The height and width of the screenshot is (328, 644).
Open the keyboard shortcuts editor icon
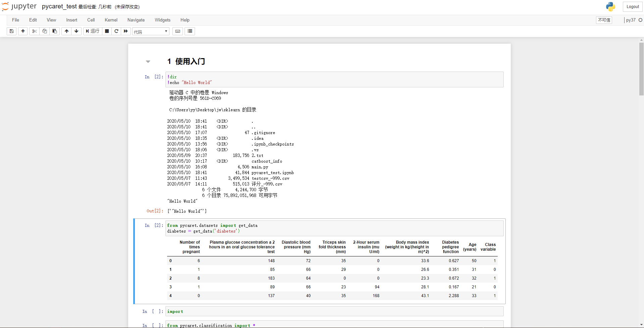tap(178, 31)
